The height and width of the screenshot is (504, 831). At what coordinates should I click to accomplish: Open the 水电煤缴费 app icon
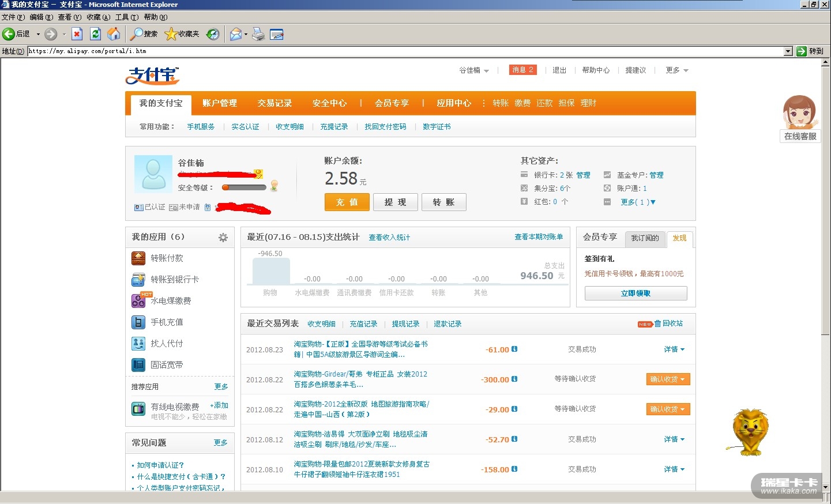138,301
